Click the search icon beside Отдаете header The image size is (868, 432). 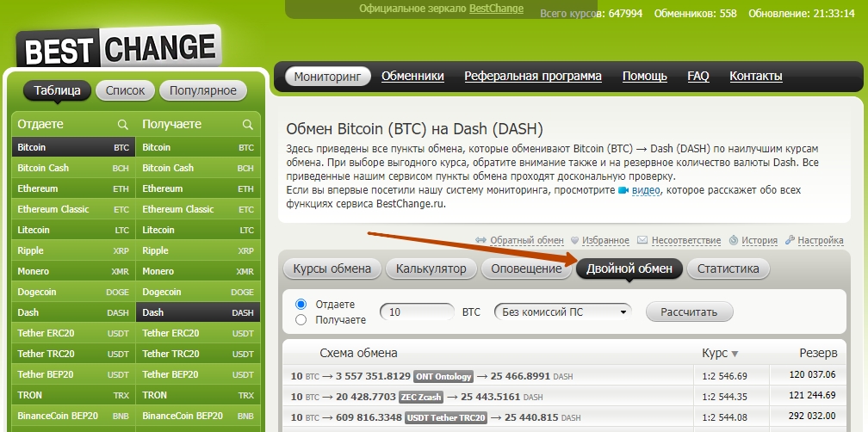click(123, 125)
